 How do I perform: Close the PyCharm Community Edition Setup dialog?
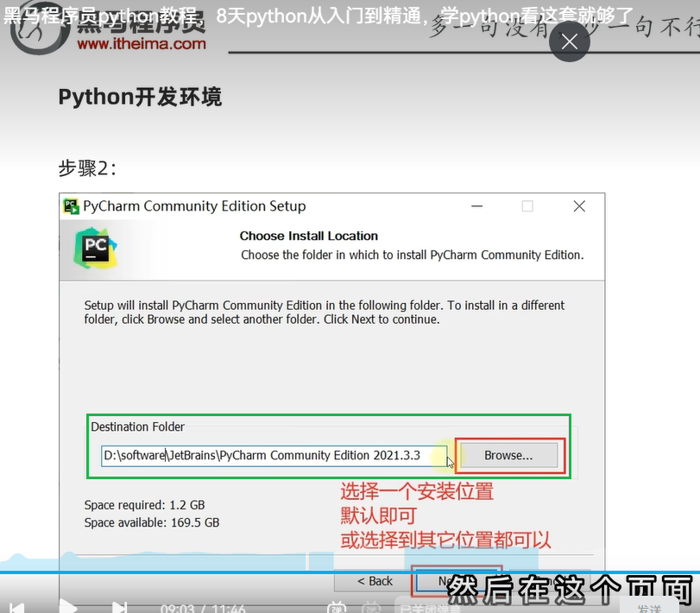[579, 206]
